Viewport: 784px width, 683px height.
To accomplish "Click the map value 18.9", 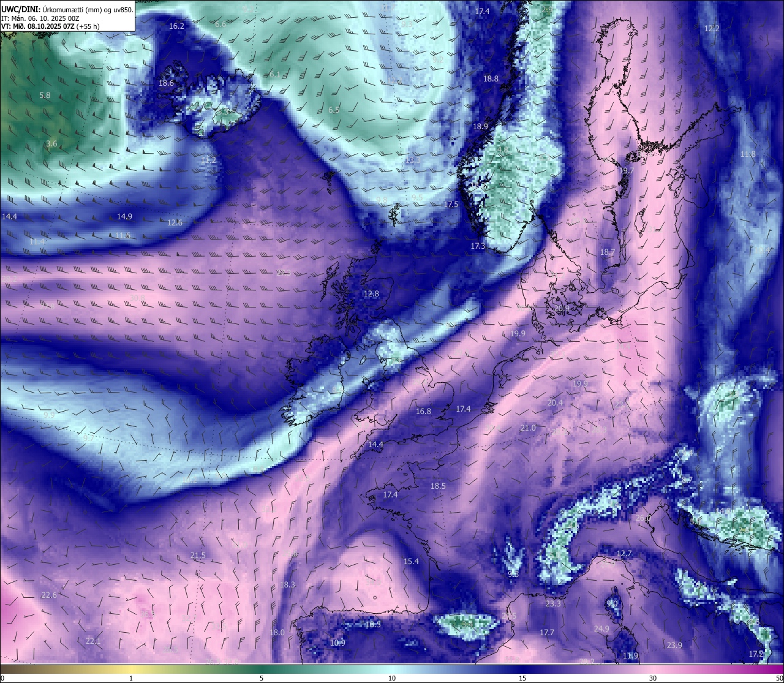I will 481,126.
